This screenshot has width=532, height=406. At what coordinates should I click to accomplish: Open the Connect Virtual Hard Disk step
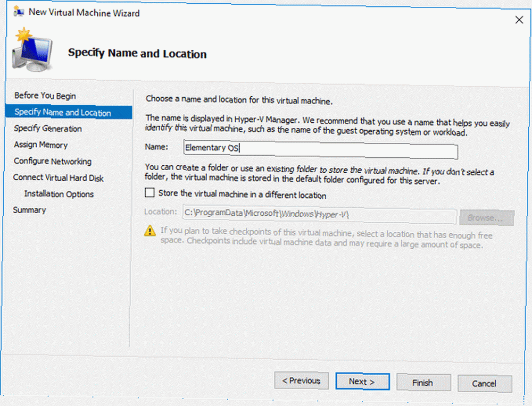58,177
